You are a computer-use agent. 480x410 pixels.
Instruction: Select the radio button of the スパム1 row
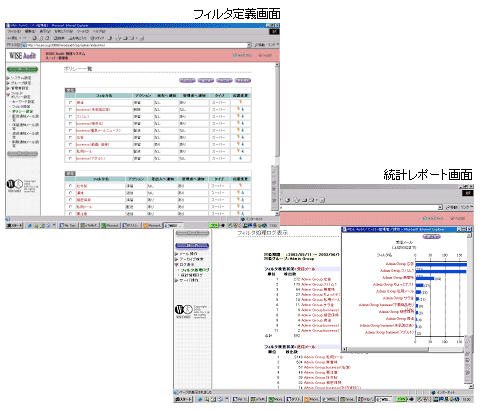click(x=70, y=116)
